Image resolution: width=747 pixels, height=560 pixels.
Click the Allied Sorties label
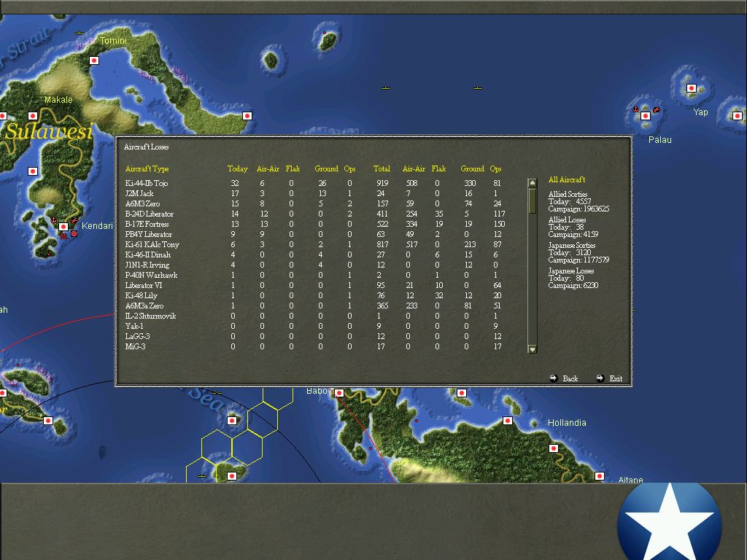point(568,194)
